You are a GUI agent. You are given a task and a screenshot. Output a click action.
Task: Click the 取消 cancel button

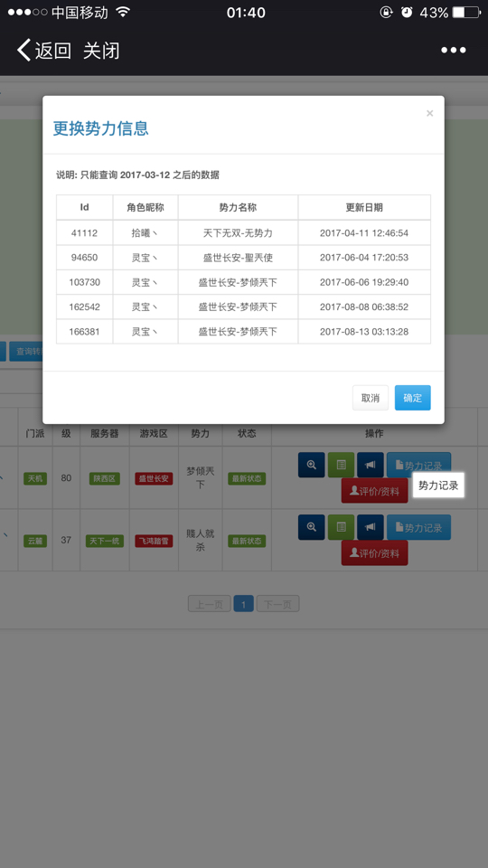(371, 398)
